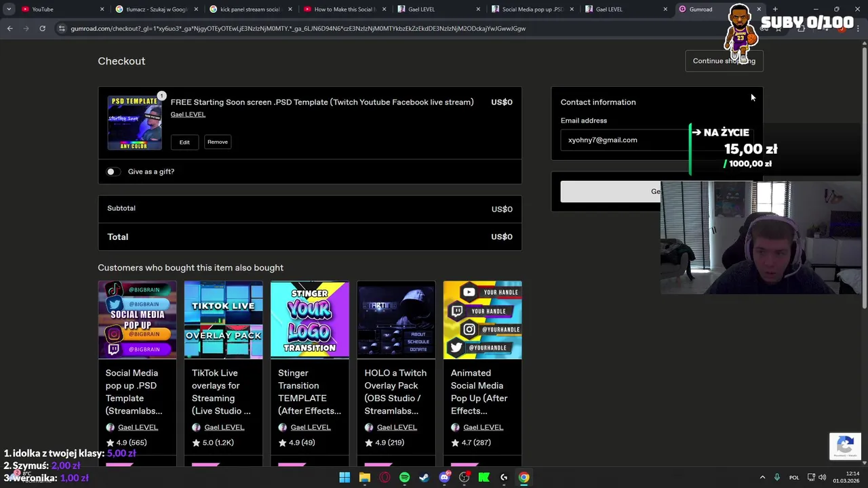Click the 4.9 (565) star rating
Screen dimensions: 868x488
pyautogui.click(x=126, y=443)
